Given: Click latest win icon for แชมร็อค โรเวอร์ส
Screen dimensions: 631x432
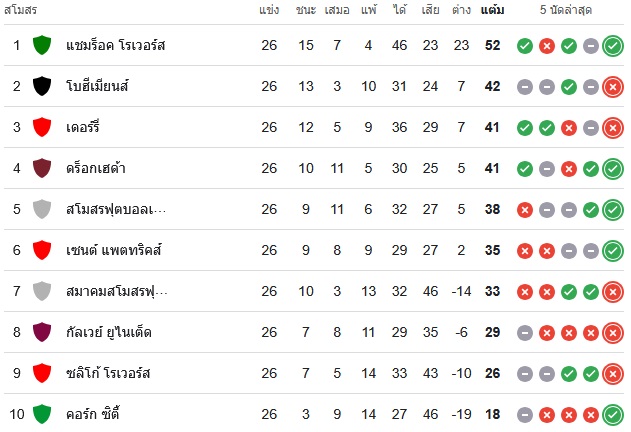Looking at the screenshot, I should pyautogui.click(x=613, y=46).
